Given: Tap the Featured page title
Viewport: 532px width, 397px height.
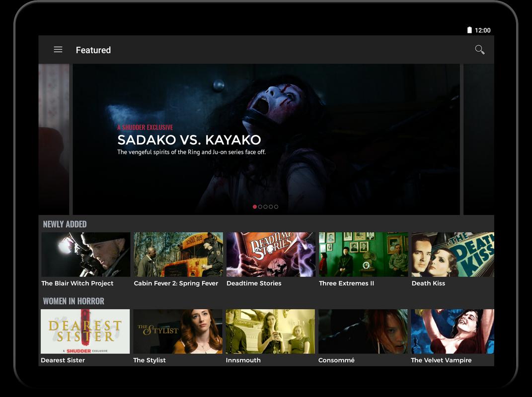Looking at the screenshot, I should 93,50.
